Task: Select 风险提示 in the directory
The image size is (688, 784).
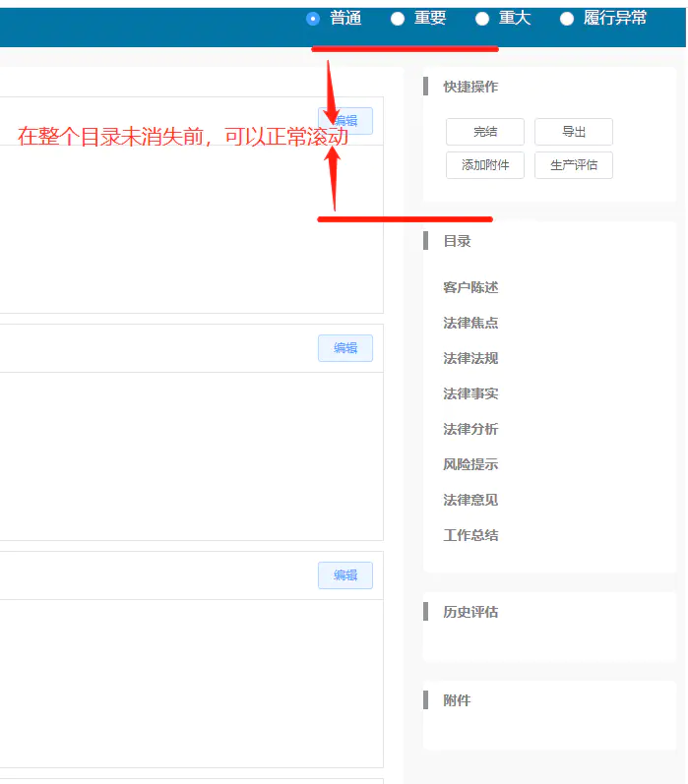Action: pyautogui.click(x=470, y=464)
